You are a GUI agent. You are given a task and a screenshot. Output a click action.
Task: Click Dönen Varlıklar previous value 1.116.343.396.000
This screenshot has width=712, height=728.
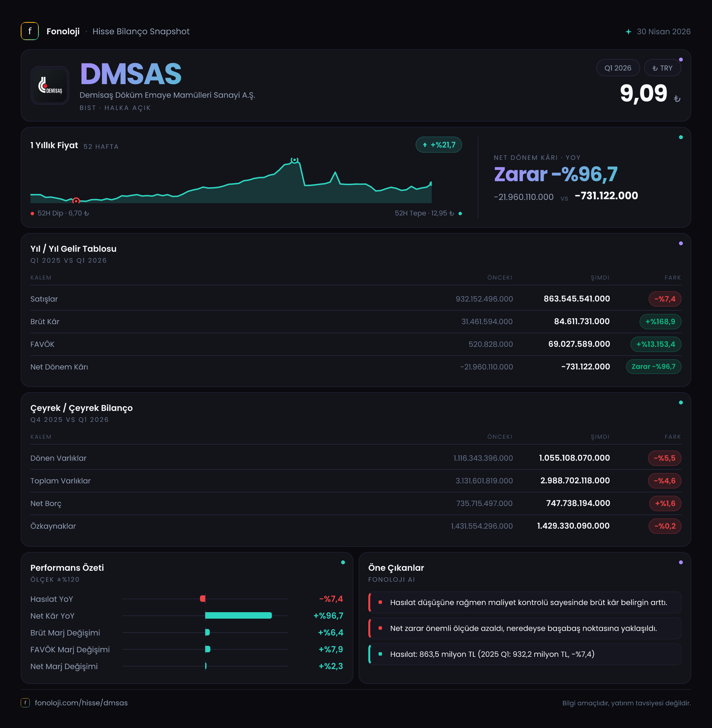point(483,458)
